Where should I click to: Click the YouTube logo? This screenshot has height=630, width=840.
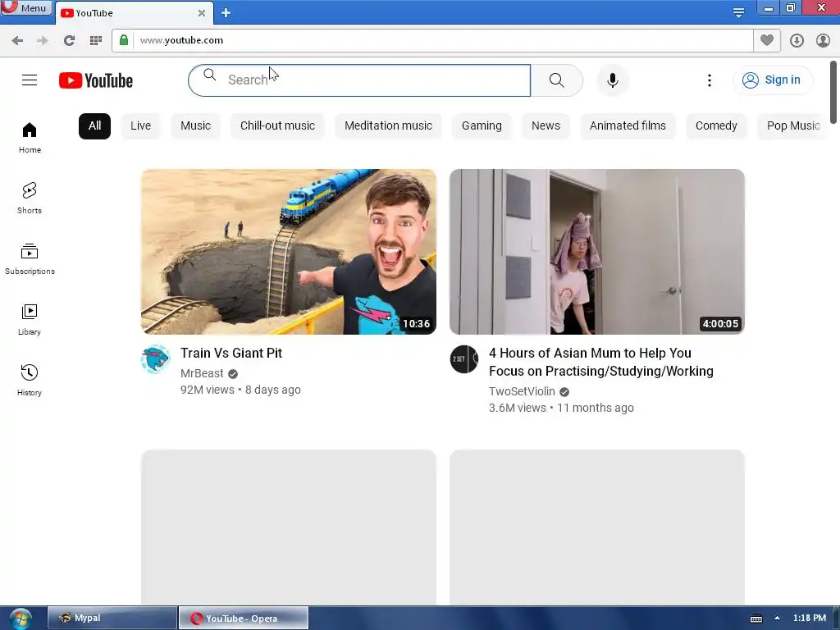tap(96, 80)
